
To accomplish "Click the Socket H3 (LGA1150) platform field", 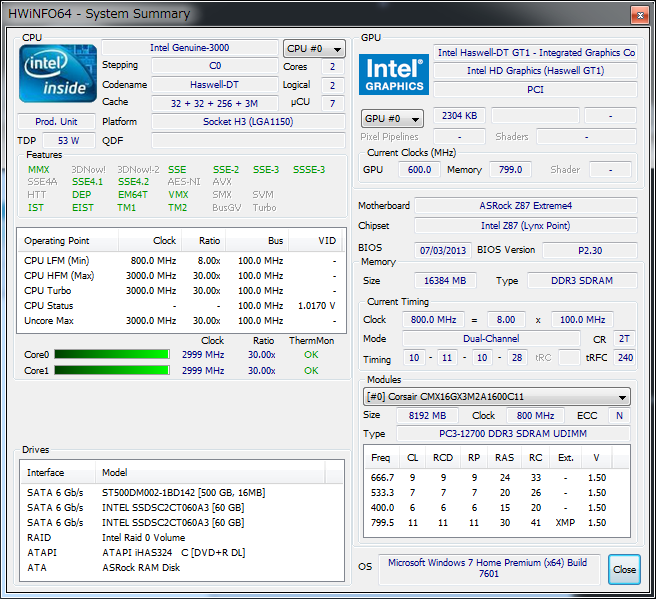I will click(x=248, y=122).
